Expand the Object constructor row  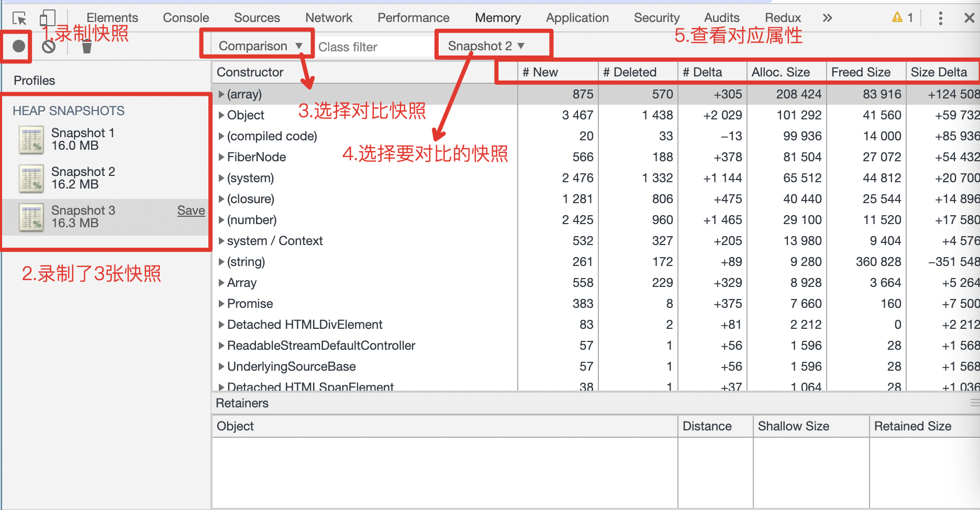coord(221,115)
